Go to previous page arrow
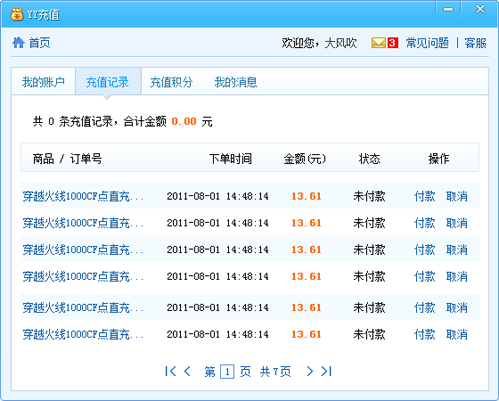The image size is (499, 401). pos(188,371)
